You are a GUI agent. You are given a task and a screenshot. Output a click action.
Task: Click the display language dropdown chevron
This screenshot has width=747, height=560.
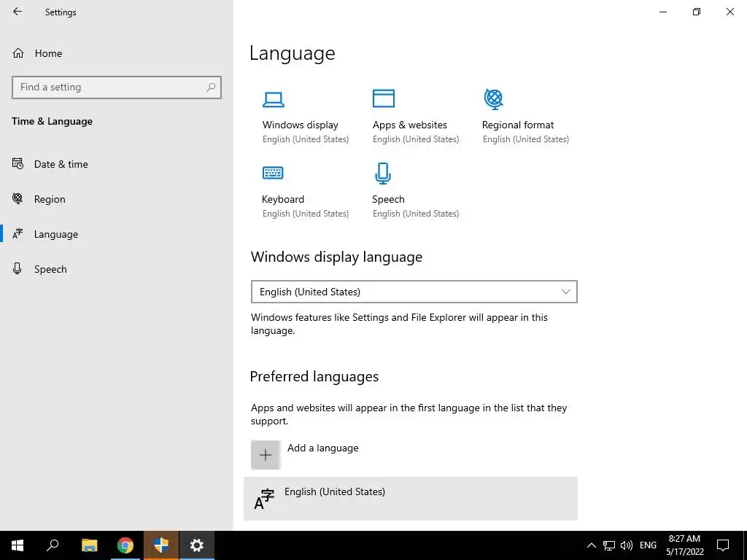565,292
